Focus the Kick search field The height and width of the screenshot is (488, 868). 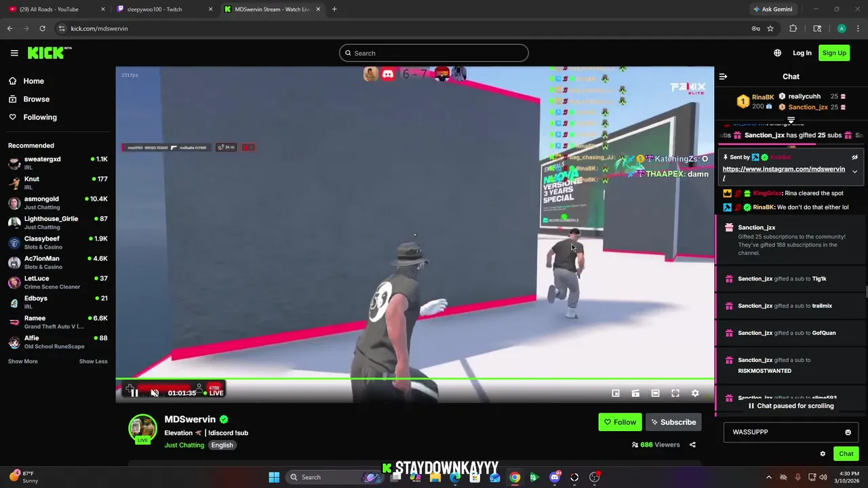[434, 53]
